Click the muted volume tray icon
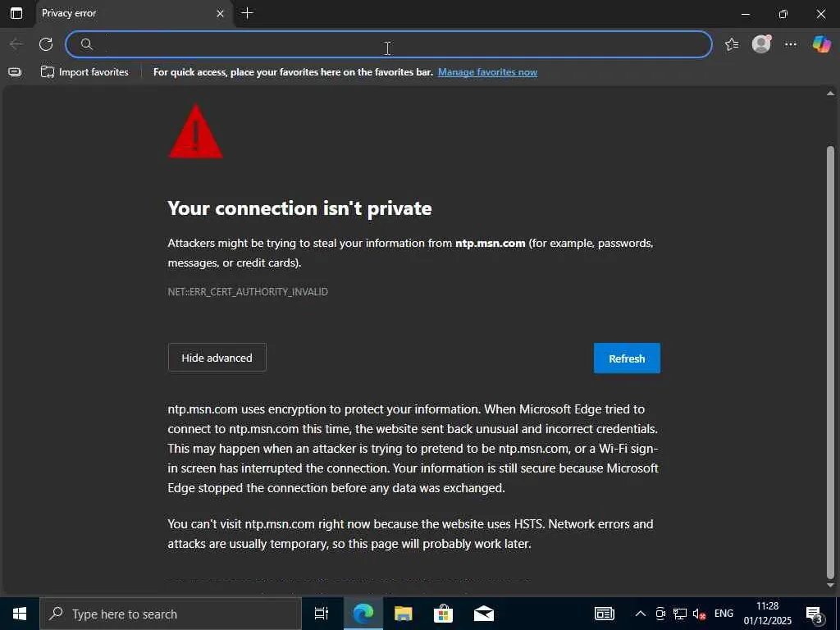 tap(699, 614)
